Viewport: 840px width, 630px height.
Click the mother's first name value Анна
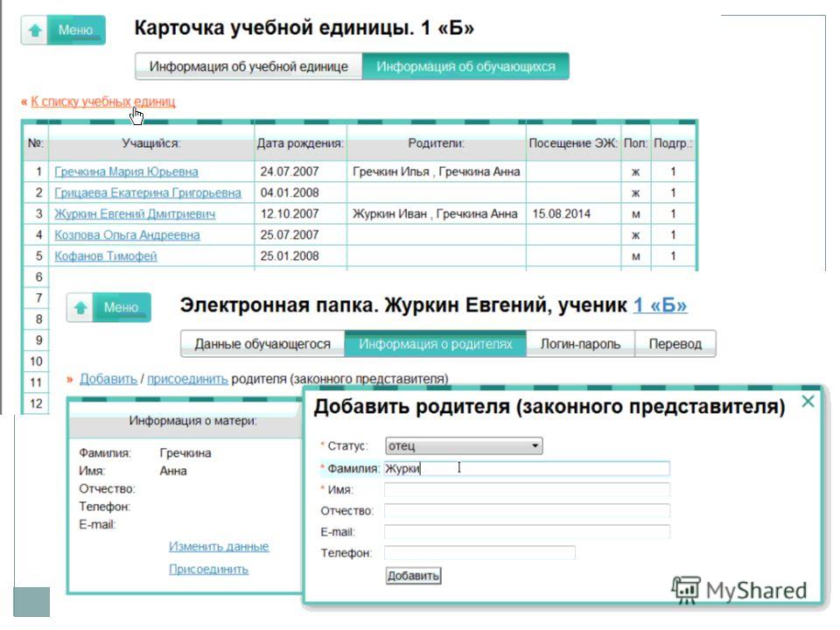173,471
